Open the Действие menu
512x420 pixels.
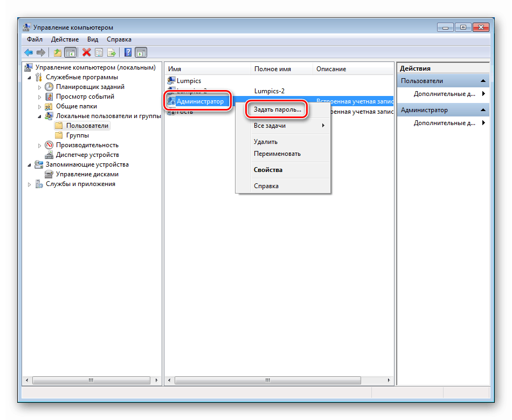coord(65,39)
